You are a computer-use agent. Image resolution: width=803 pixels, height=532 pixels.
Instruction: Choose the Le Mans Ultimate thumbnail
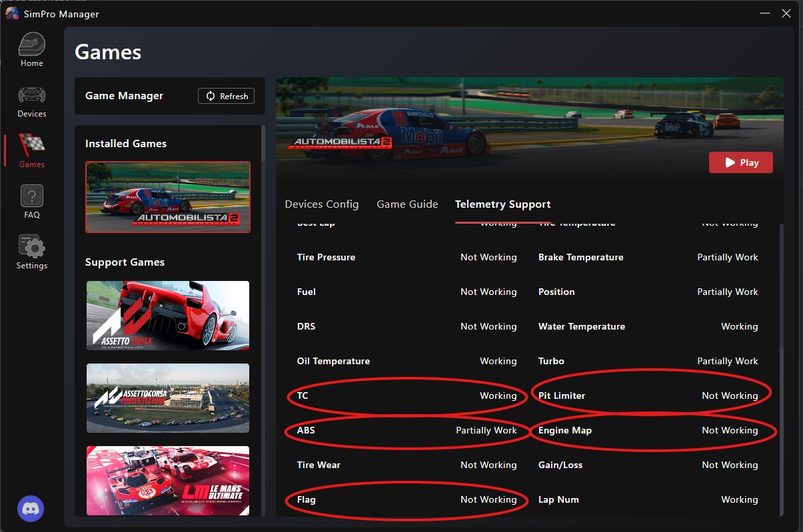tap(168, 481)
